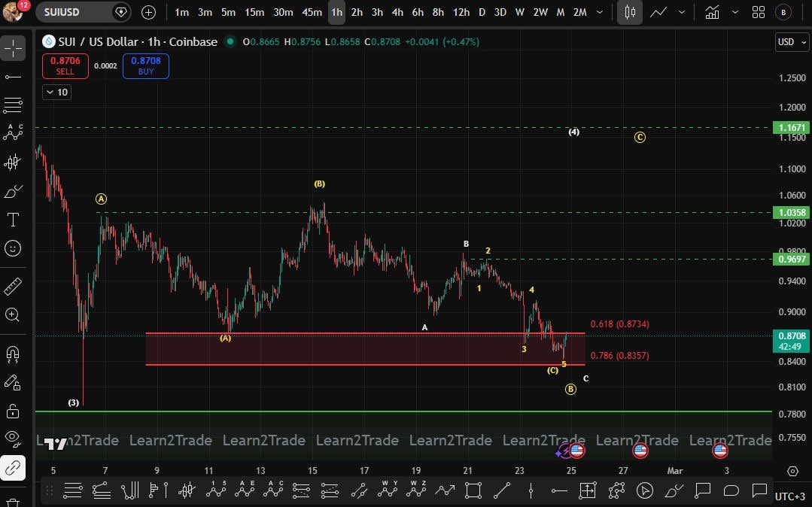Select the ruler Measure tool

pyautogui.click(x=13, y=287)
